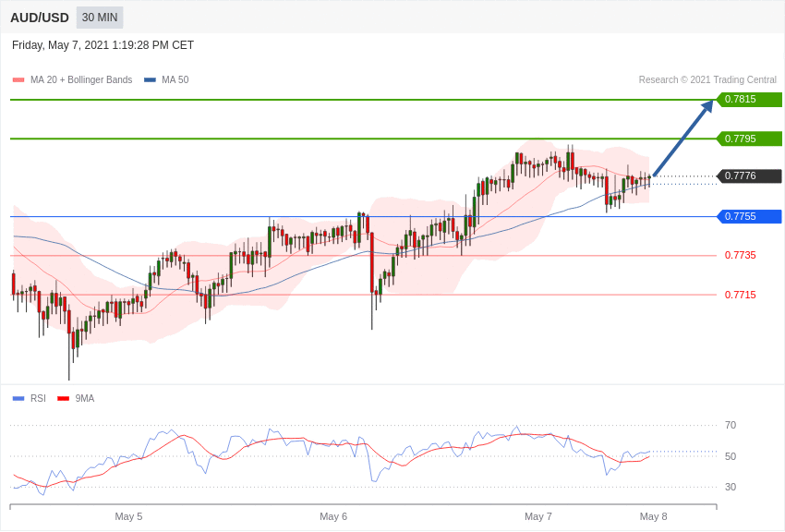Click the MA 50 legend color swatch
785x532 pixels.
pyautogui.click(x=150, y=80)
